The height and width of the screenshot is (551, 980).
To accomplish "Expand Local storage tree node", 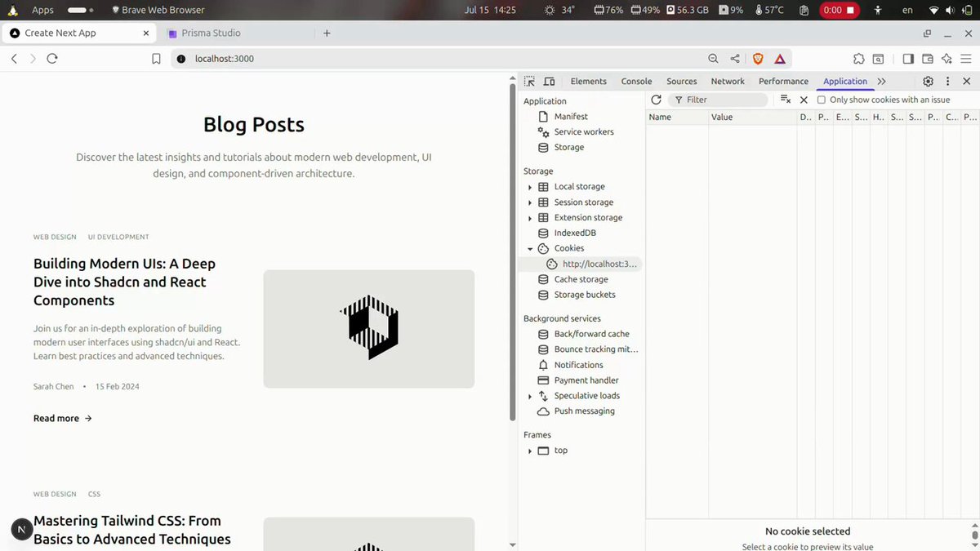I will [x=530, y=187].
